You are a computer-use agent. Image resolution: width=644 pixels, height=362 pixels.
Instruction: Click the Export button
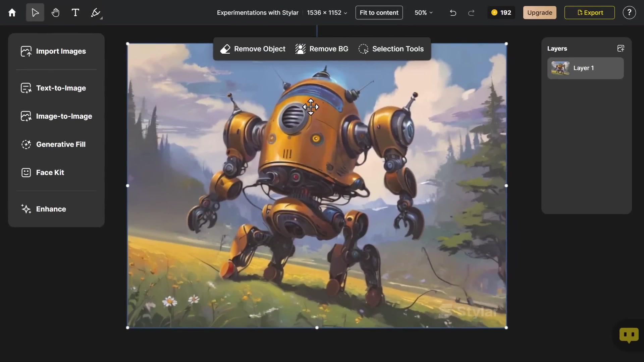(590, 13)
